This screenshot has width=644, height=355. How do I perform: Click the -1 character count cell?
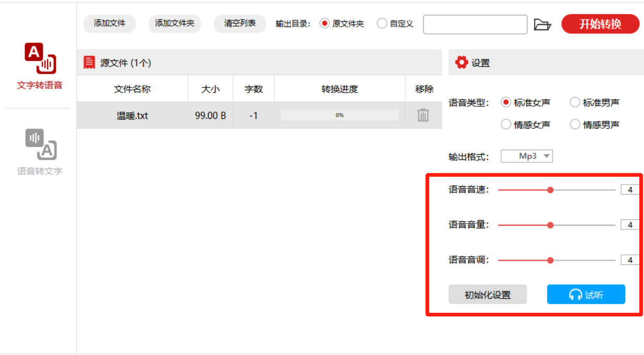tap(253, 115)
